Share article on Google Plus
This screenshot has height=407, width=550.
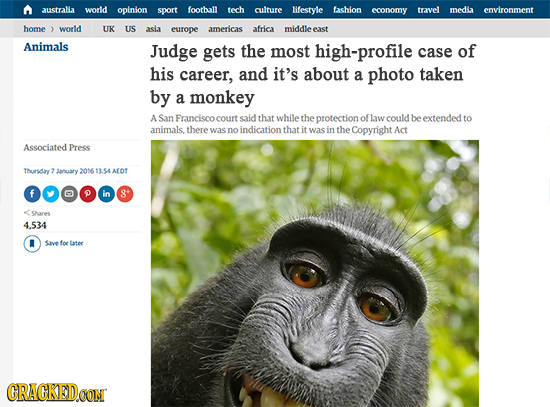coord(125,194)
